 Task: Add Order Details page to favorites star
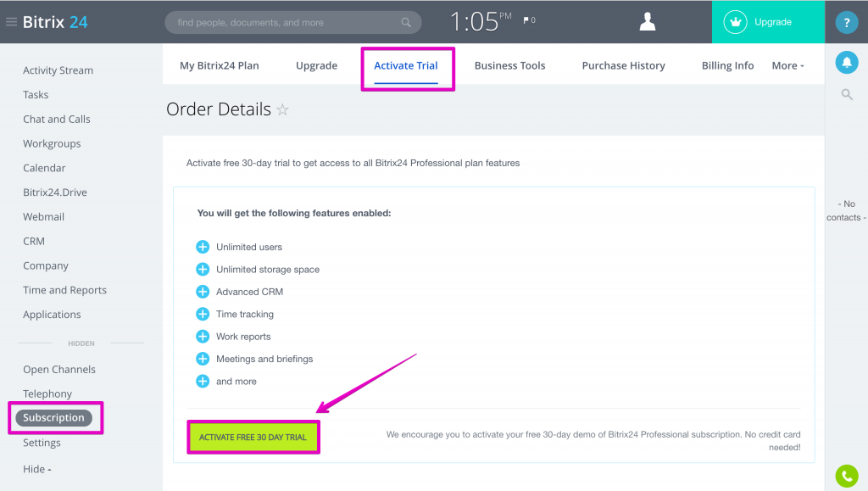point(282,109)
